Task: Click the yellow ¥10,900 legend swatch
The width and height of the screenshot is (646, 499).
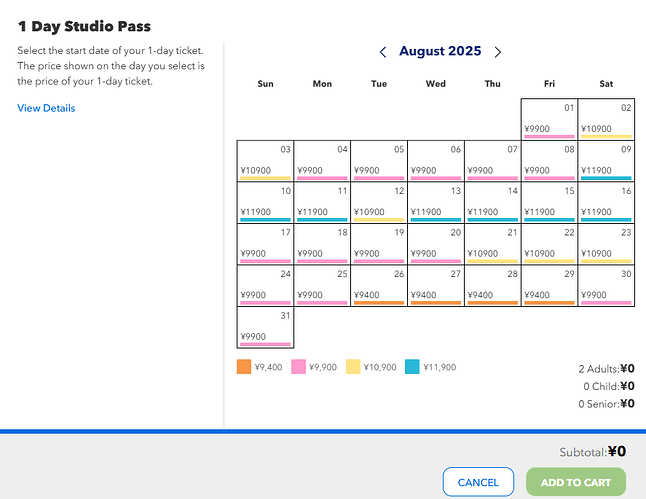Action: tap(353, 367)
